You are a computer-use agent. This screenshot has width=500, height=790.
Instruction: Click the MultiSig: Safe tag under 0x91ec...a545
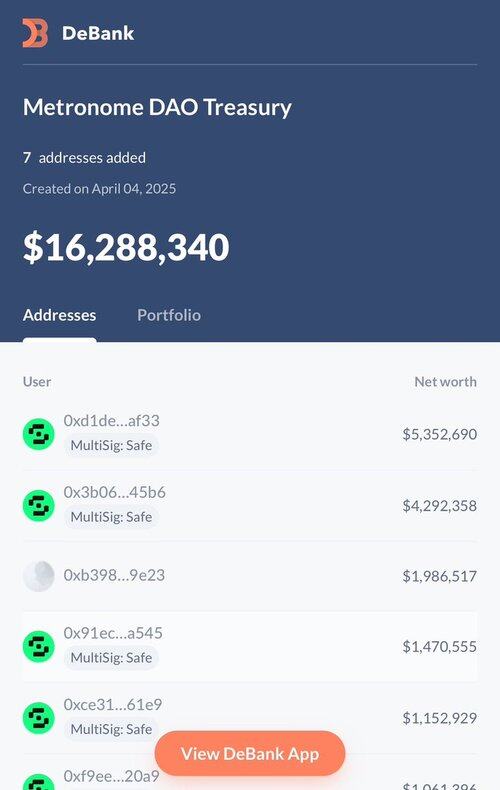pyautogui.click(x=111, y=658)
